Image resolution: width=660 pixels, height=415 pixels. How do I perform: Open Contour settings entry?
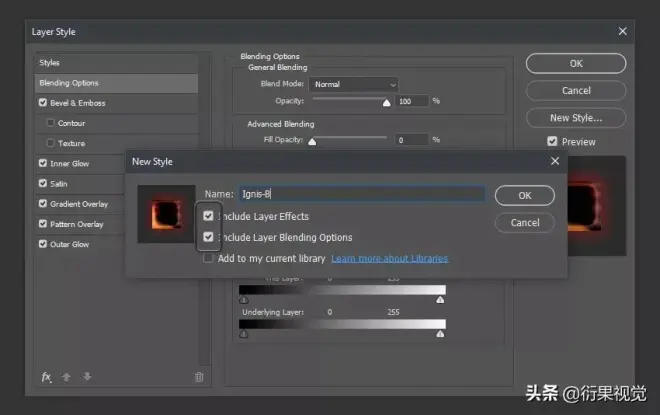(x=72, y=123)
